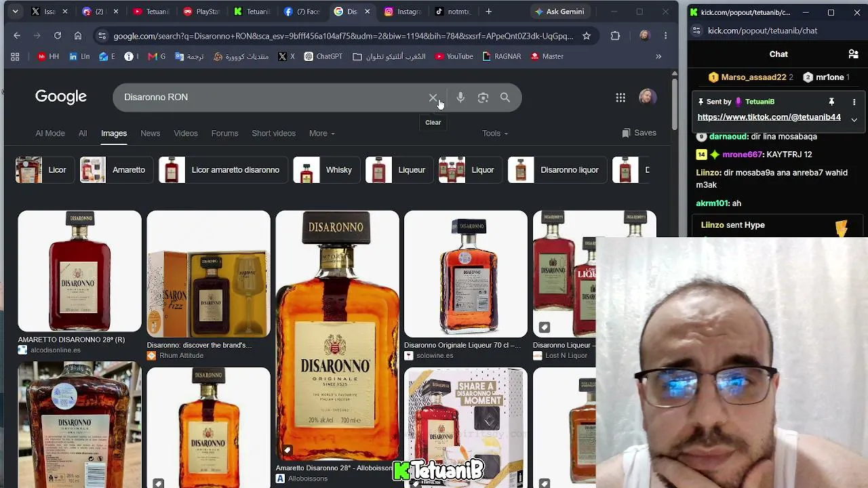Click Marso_assaad22 in the chat leaderboard
Screen dimensions: 868x488
click(x=753, y=77)
